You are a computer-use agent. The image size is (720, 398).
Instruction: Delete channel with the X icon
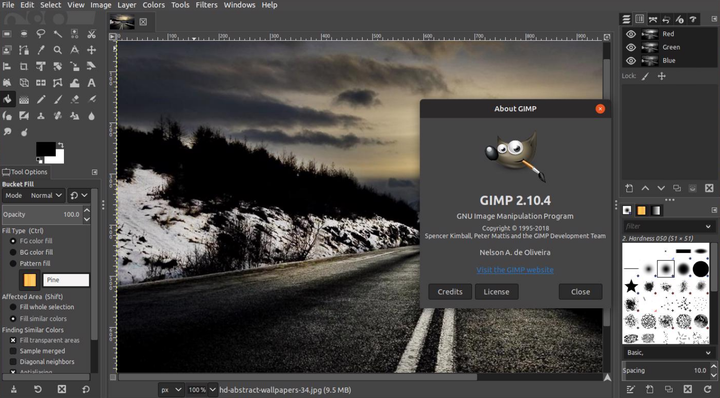(x=709, y=188)
